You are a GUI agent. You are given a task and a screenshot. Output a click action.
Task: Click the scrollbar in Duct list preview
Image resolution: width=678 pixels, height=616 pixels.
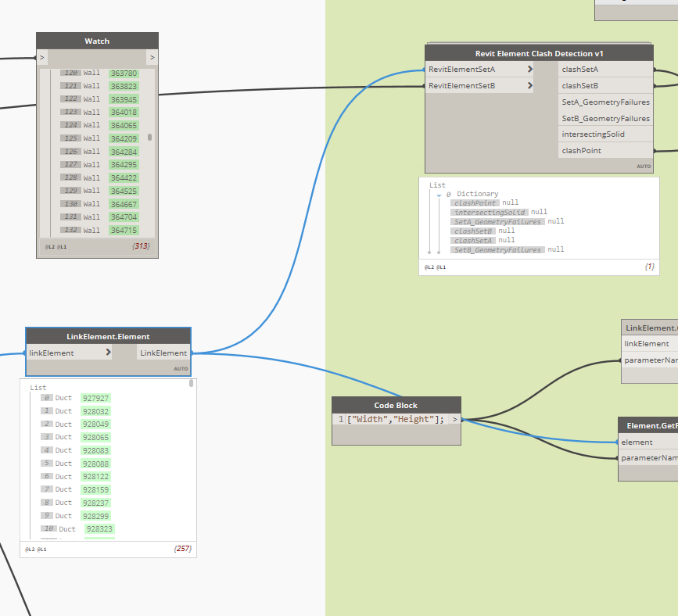pos(191,383)
